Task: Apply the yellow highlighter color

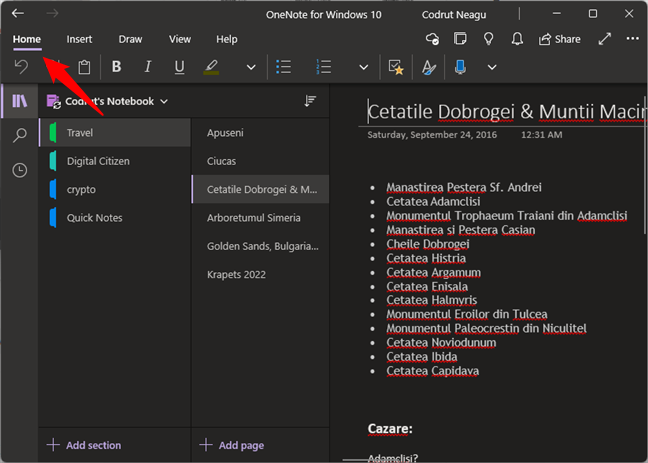Action: [211, 67]
